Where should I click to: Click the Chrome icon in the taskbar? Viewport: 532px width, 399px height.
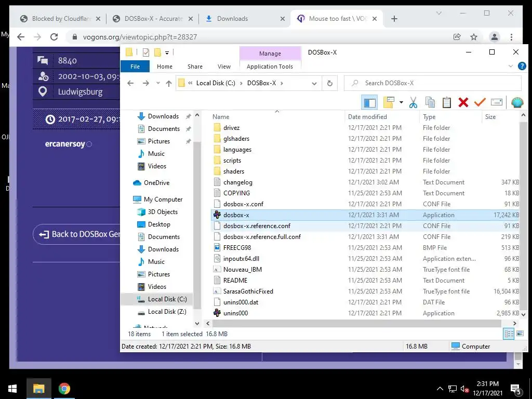click(64, 389)
